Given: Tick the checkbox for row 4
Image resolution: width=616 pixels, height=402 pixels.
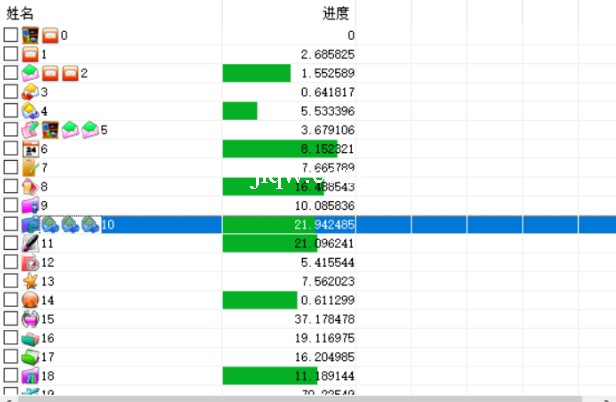Looking at the screenshot, I should pyautogui.click(x=10, y=111).
